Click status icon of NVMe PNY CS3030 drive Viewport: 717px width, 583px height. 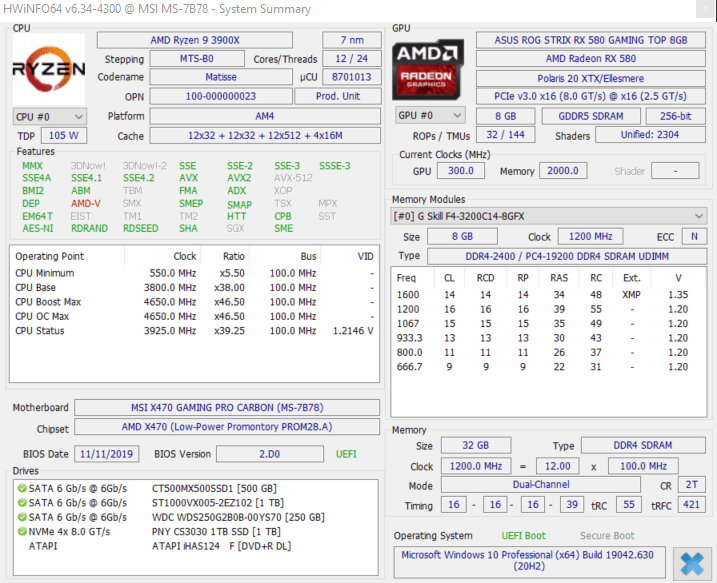tap(21, 531)
